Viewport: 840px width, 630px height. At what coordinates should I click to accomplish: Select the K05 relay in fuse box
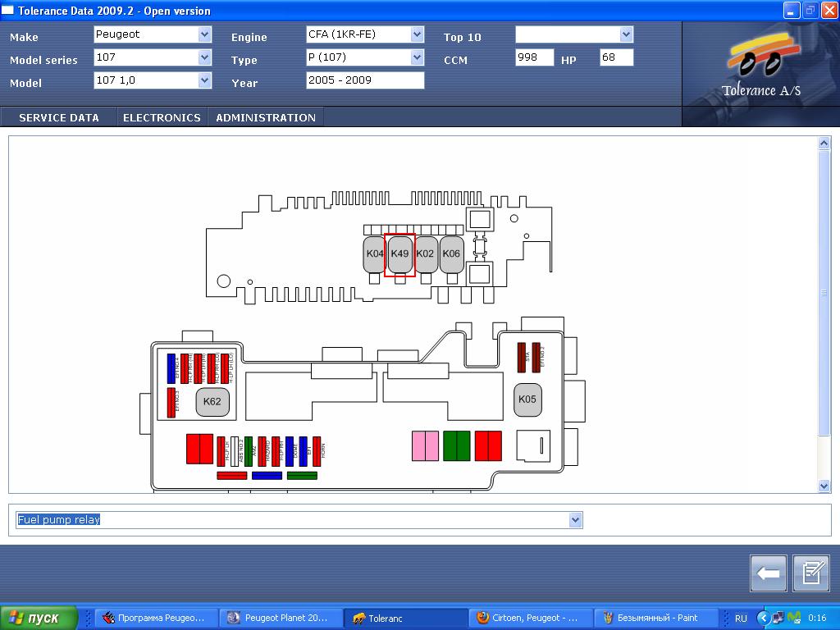pos(527,399)
